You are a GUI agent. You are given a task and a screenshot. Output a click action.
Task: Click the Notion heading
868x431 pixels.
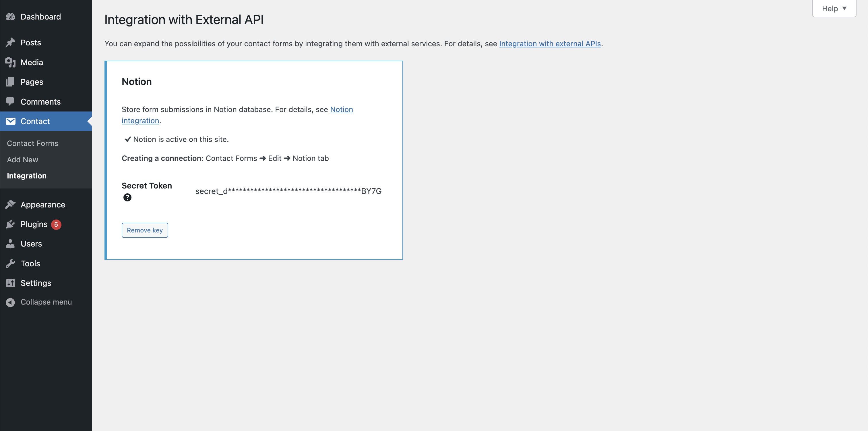pyautogui.click(x=136, y=82)
